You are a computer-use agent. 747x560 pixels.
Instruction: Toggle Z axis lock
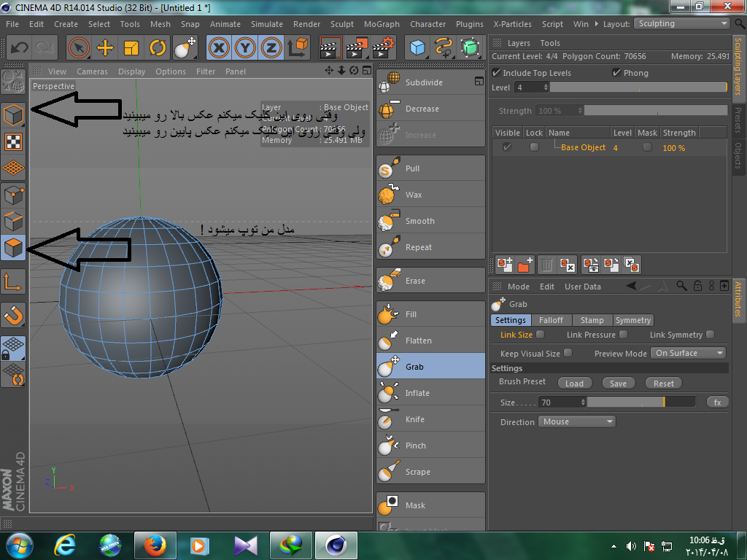pyautogui.click(x=271, y=47)
